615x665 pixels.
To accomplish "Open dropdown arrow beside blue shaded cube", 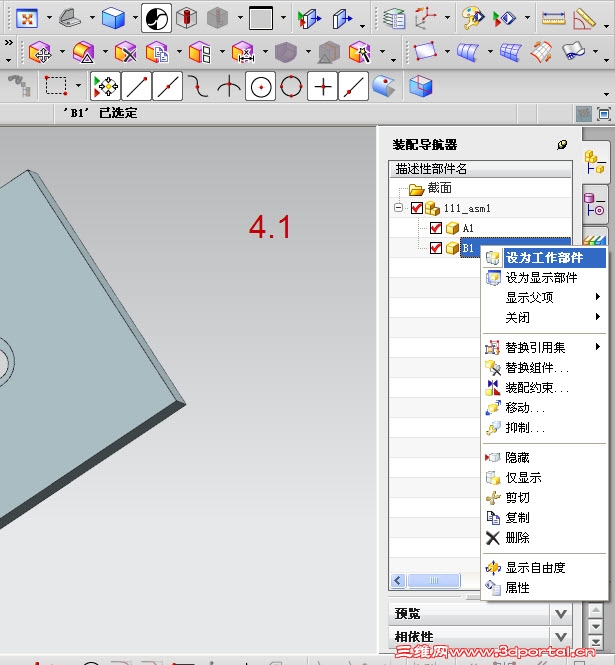I will [x=135, y=18].
